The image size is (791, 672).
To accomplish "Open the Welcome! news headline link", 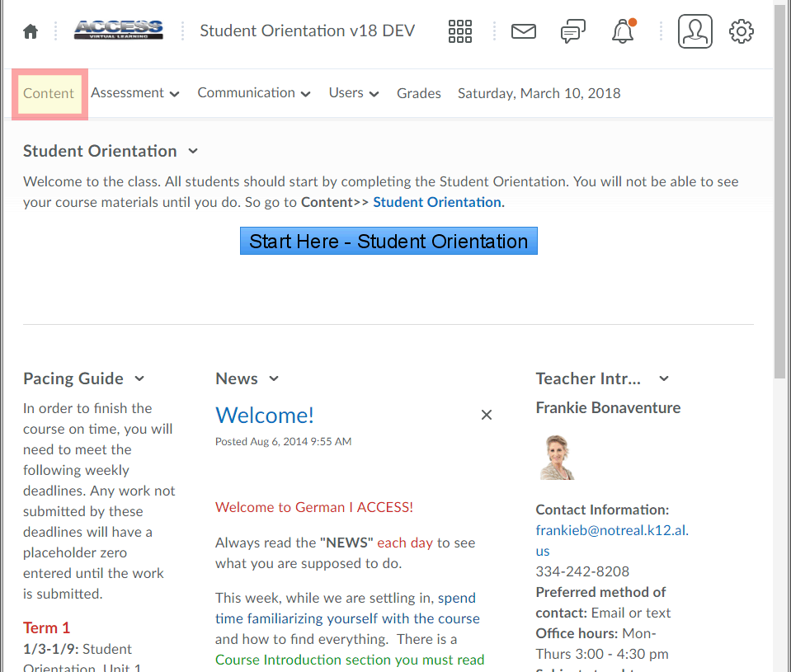I will 265,415.
